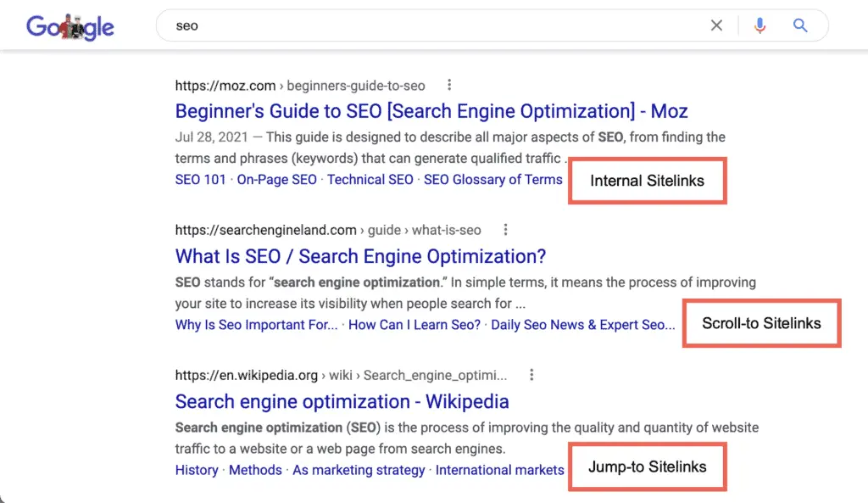868x503 pixels.
Task: Click the Google logo
Action: 70,26
